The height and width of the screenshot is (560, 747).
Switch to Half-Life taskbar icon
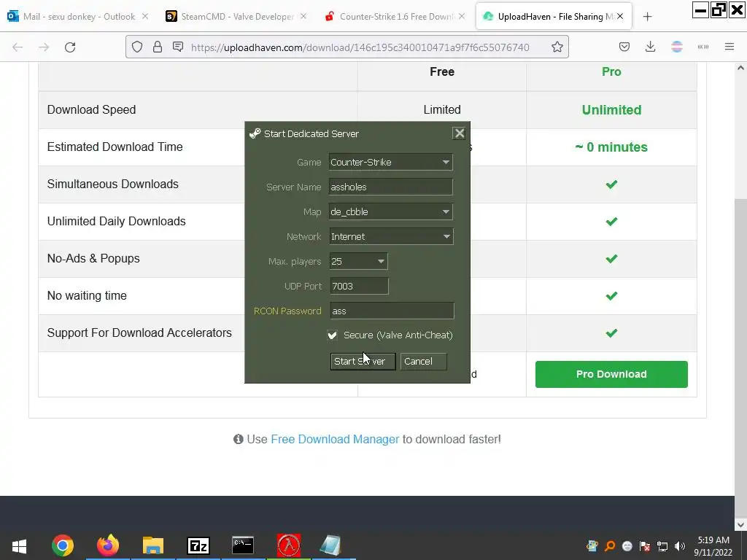289,545
